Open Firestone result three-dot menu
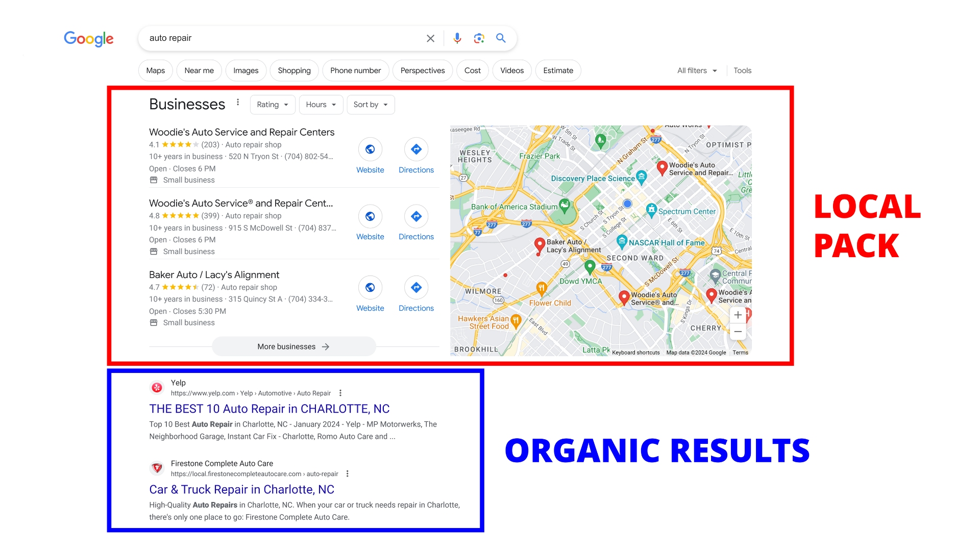This screenshot has height=551, width=980. [x=348, y=474]
